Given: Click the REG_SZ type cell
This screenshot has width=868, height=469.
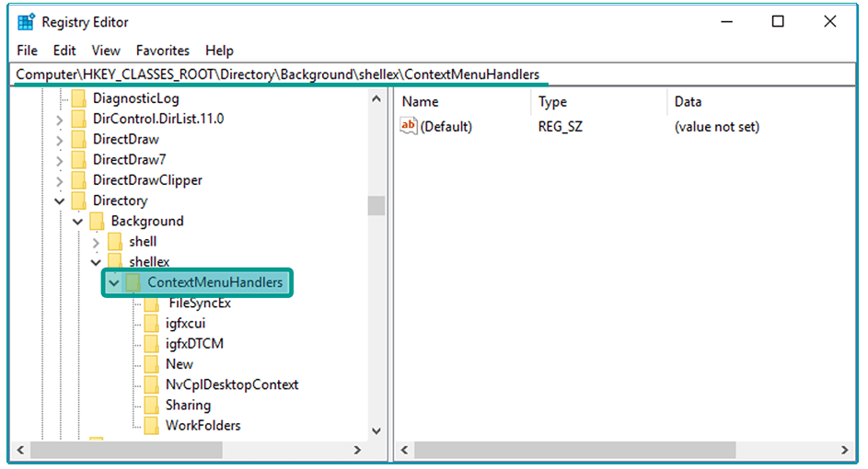Looking at the screenshot, I should pos(561,127).
